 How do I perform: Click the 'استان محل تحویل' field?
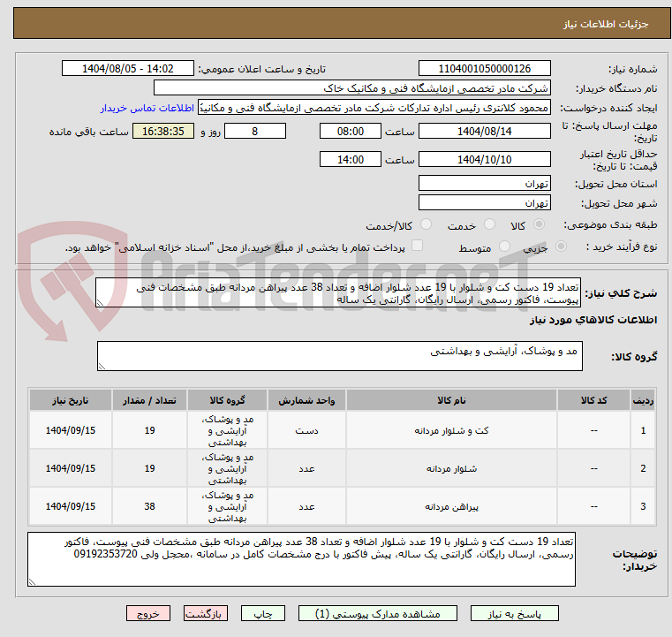coord(484,183)
